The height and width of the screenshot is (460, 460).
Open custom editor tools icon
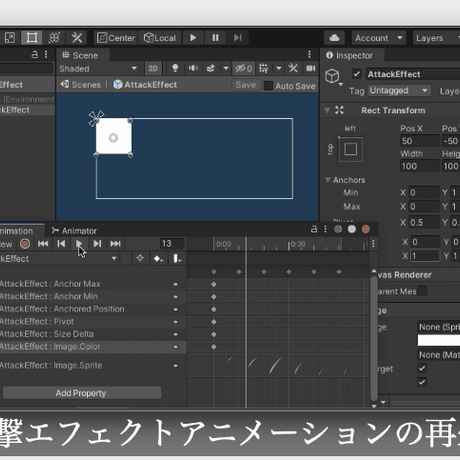click(77, 38)
